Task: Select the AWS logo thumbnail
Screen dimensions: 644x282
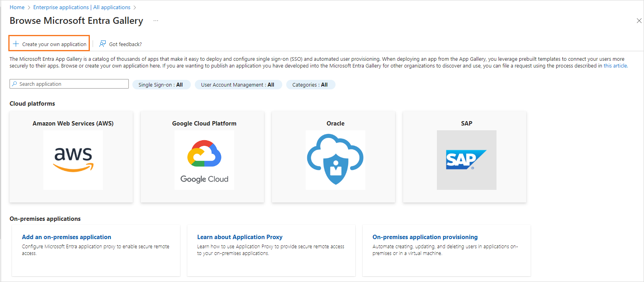Action: [73, 160]
